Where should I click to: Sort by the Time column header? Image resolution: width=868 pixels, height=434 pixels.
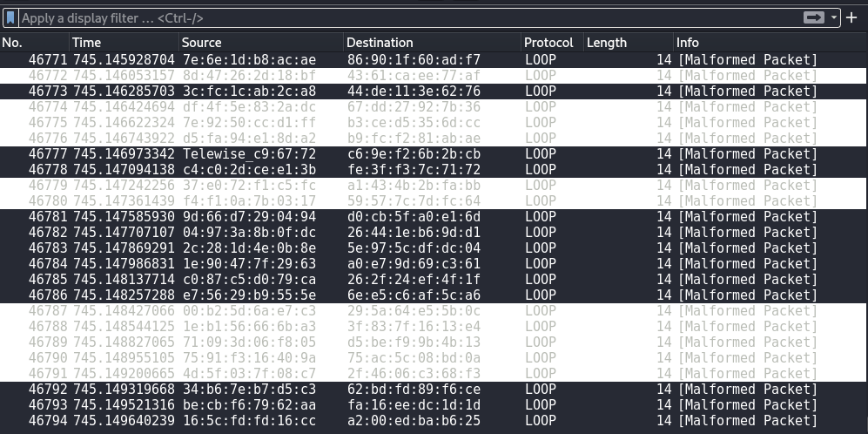[x=86, y=42]
